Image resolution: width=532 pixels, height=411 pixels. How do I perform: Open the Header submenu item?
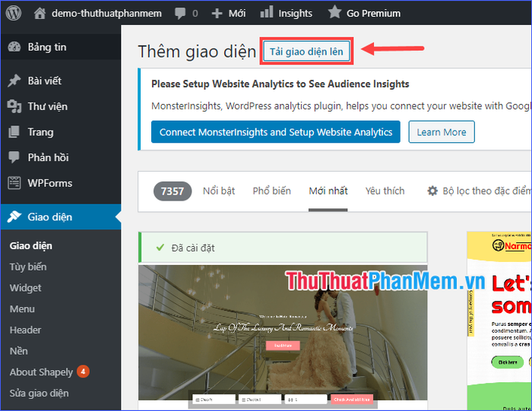tap(25, 330)
